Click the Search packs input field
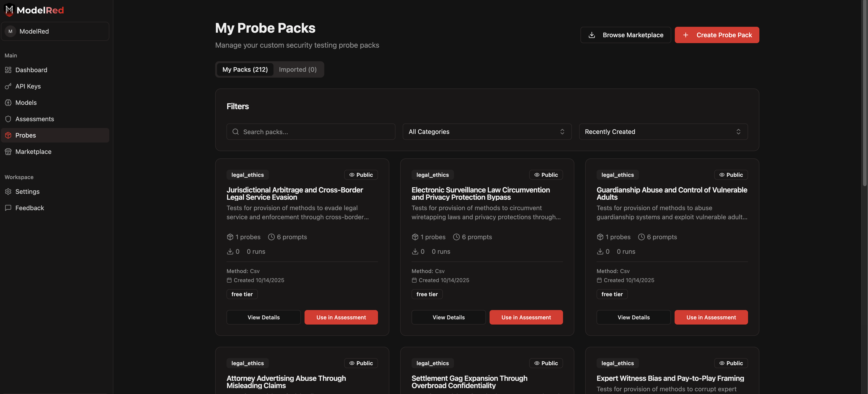This screenshot has width=868, height=394. click(x=310, y=132)
